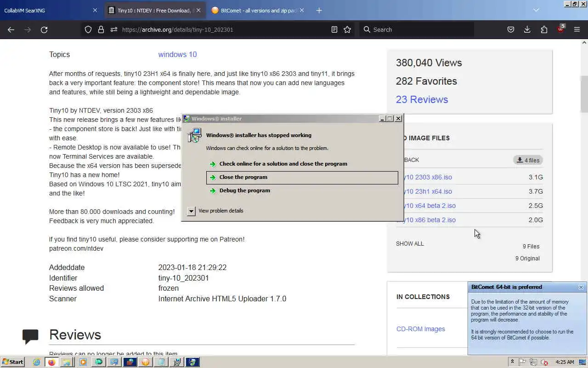Screen dimensions: 588x368
Task: Click the Firefox taskbar button
Action: coord(52,362)
